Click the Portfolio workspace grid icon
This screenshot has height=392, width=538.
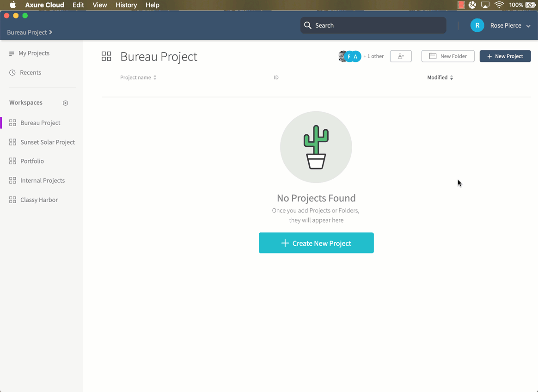coord(12,161)
